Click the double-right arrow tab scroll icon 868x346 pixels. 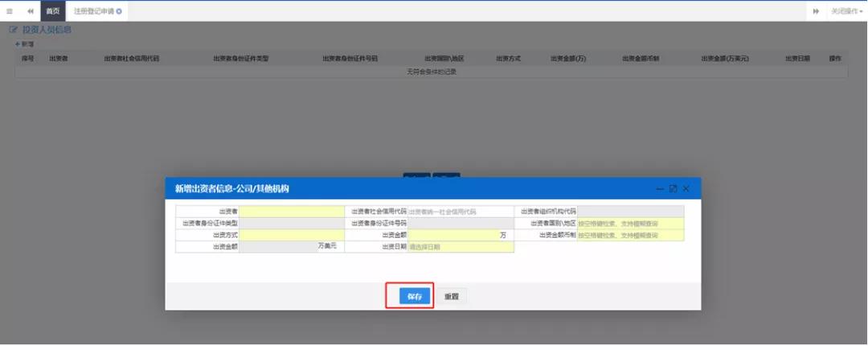816,11
